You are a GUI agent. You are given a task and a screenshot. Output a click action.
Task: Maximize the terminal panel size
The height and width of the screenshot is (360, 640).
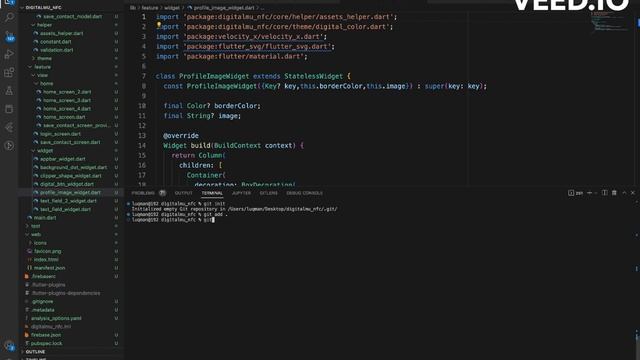pos(624,193)
